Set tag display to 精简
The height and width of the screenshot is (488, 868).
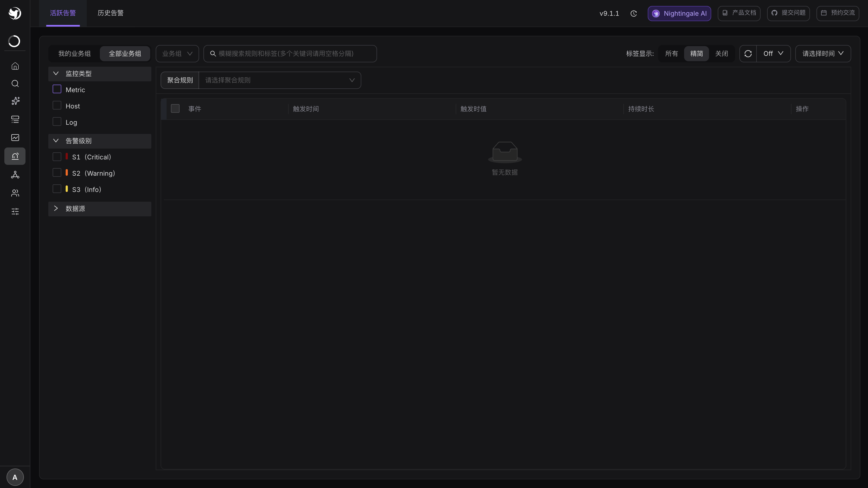(x=697, y=54)
